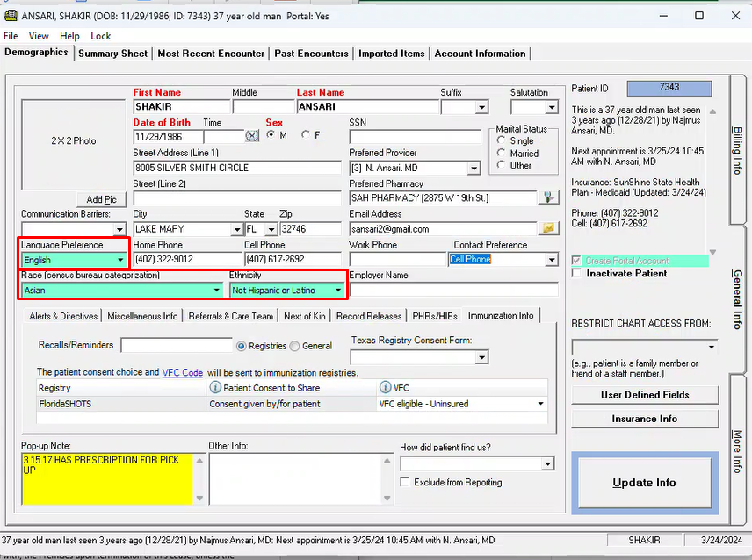
Task: Open the Contact Preference dropdown
Action: [x=551, y=260]
